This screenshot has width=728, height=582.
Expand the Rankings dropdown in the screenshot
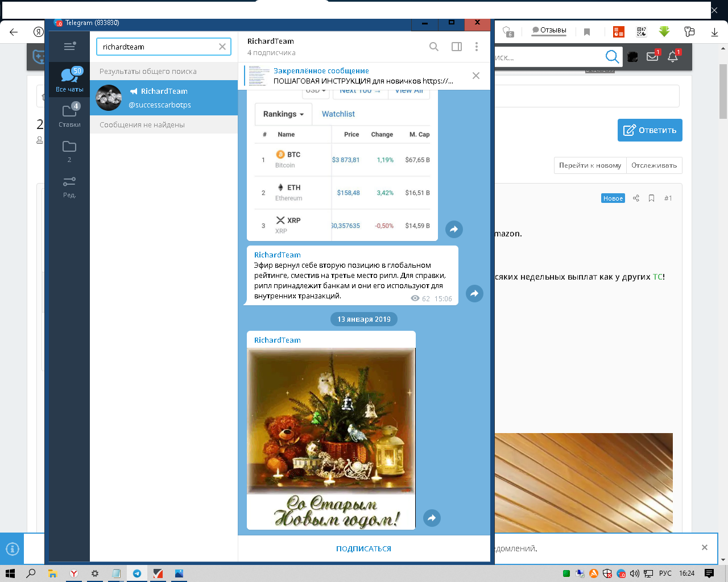(283, 114)
